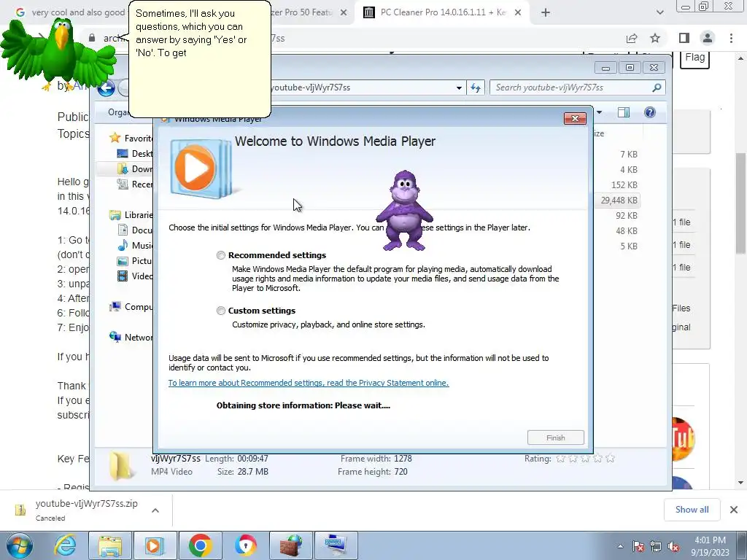
Task: Close the Explorer window behind the dialog
Action: (x=654, y=68)
